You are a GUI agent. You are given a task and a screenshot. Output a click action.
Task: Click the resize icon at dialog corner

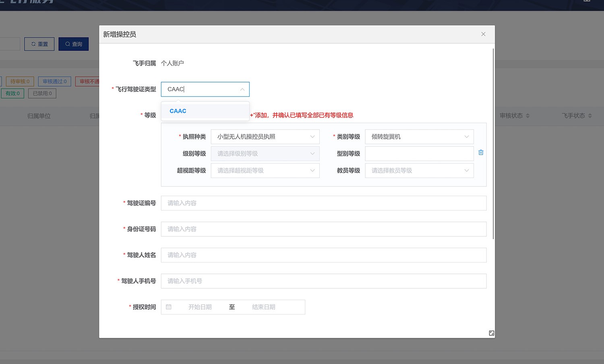point(491,333)
